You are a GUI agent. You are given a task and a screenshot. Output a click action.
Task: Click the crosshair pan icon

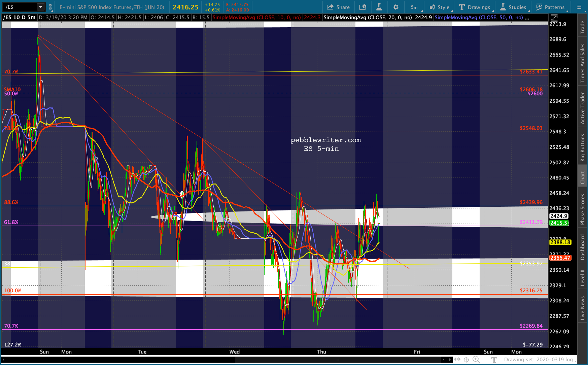tap(466, 360)
